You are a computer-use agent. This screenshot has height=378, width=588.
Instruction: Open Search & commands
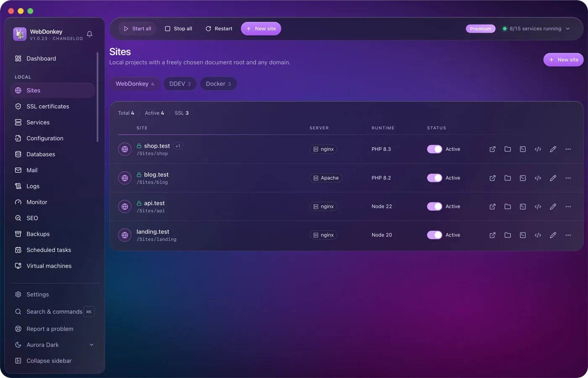tap(54, 312)
